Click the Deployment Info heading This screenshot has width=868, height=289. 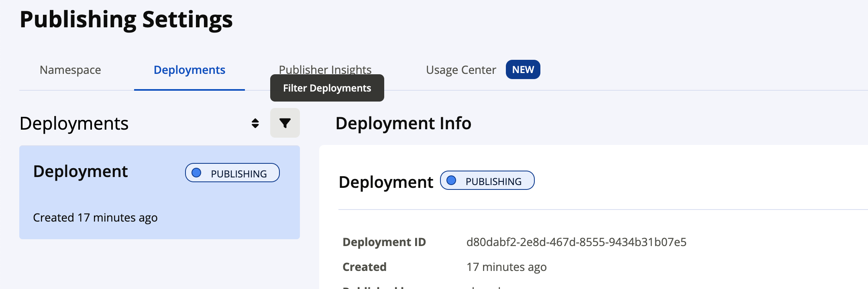(x=403, y=123)
